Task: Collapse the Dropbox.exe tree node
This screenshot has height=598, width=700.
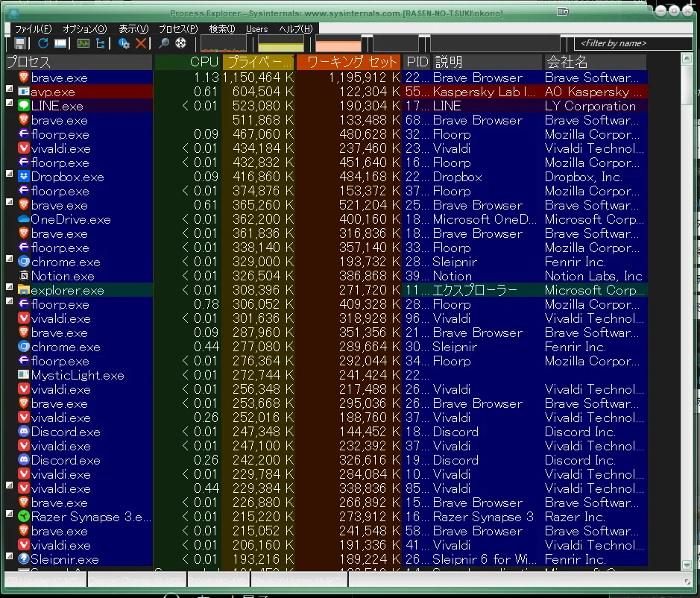Action: click(x=10, y=174)
